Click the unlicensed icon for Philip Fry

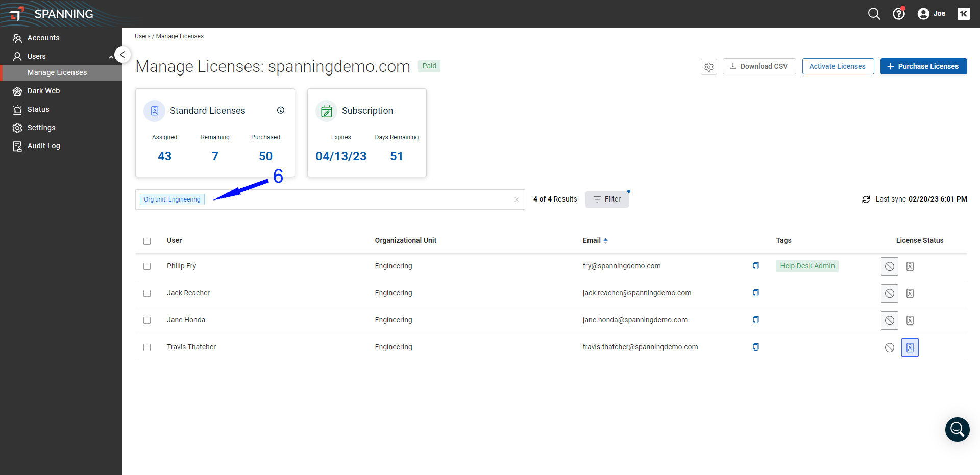(x=890, y=266)
